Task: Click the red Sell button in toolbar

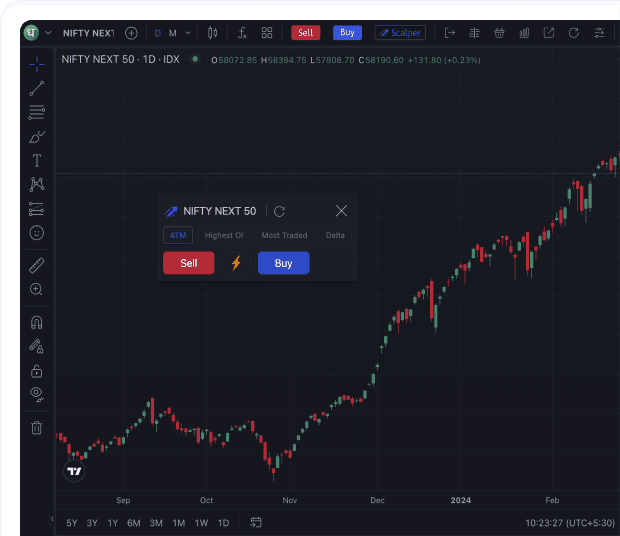Action: click(x=305, y=33)
